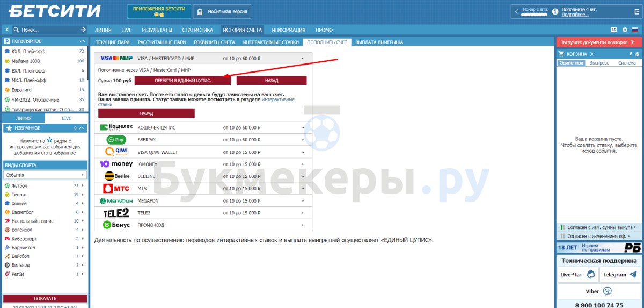Select the Экспресс bet tab

(599, 63)
